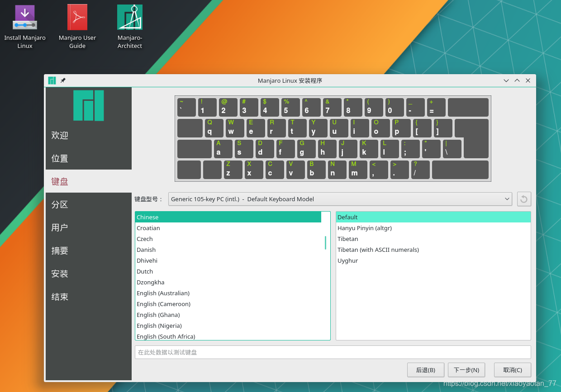561x392 pixels.
Task: Click the Q key on keyboard preview
Action: [x=214, y=128]
